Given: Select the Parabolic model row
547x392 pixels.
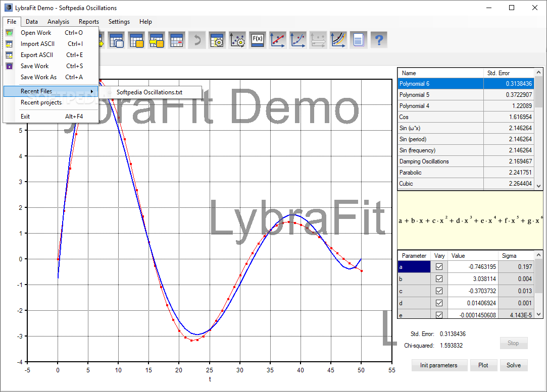Looking at the screenshot, I should tap(466, 173).
